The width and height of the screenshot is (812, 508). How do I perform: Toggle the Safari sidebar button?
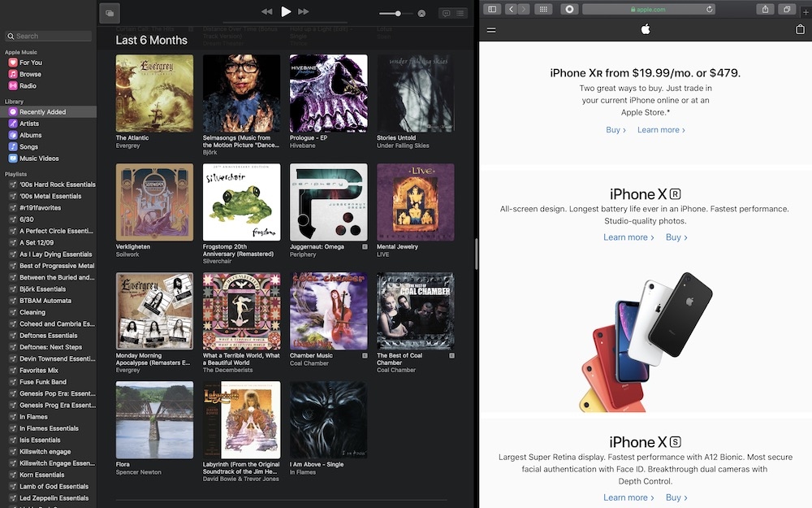tap(492, 9)
